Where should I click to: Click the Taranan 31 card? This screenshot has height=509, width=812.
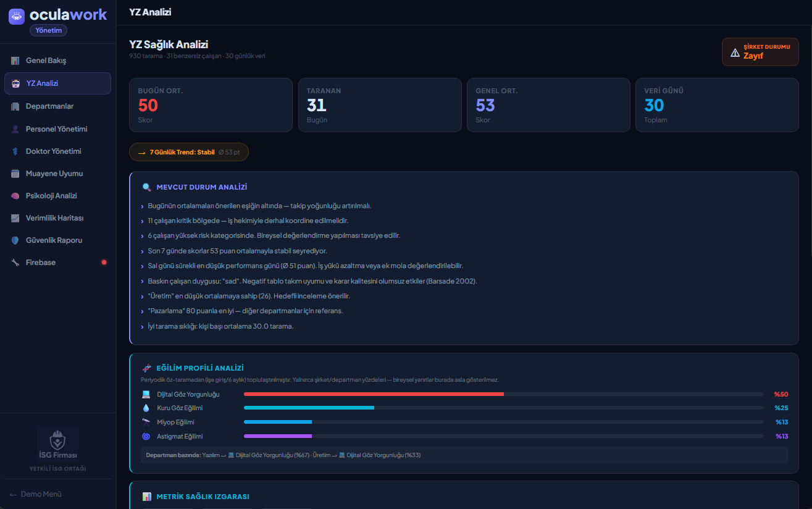(380, 105)
